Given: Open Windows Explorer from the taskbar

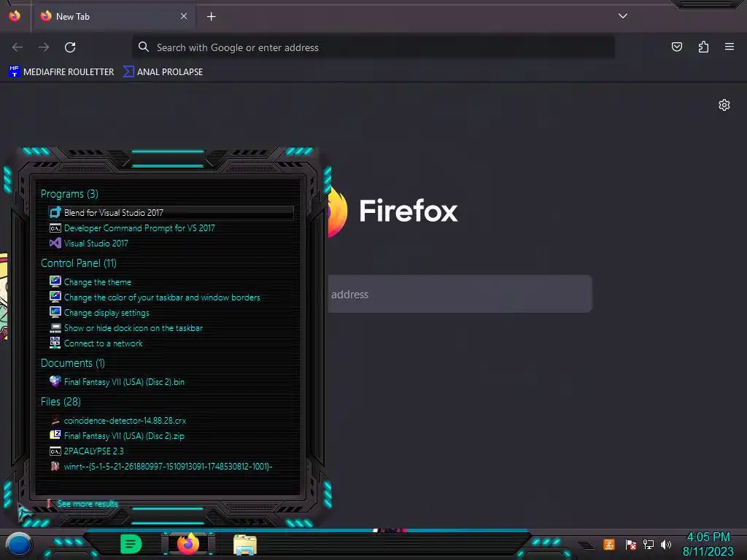Looking at the screenshot, I should [x=245, y=545].
